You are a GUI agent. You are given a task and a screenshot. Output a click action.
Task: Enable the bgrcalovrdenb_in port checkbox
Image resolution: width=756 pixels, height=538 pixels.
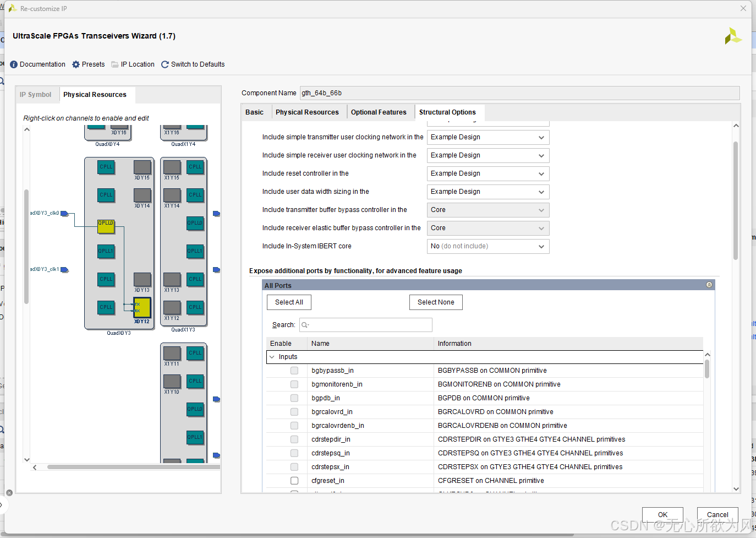(294, 426)
